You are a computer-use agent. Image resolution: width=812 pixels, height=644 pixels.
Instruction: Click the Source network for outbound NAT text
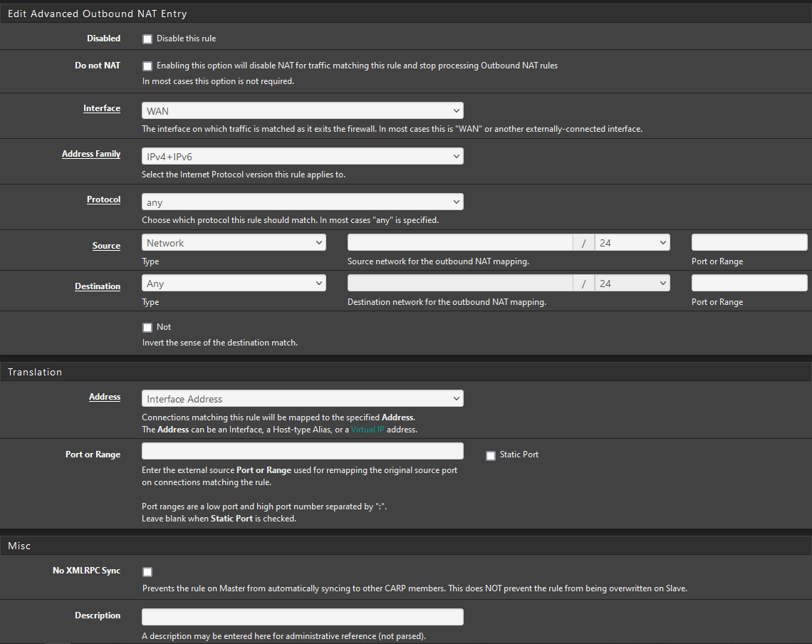coord(438,261)
